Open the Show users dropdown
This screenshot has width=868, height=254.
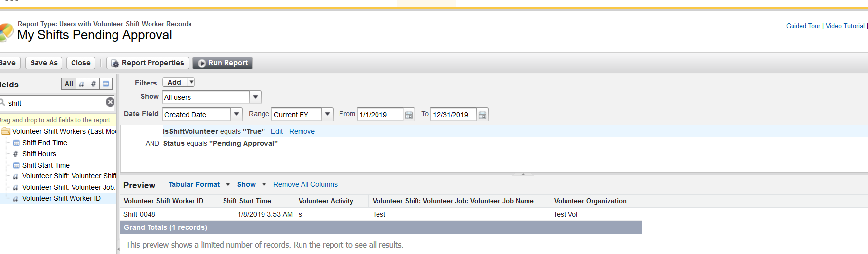[x=256, y=97]
